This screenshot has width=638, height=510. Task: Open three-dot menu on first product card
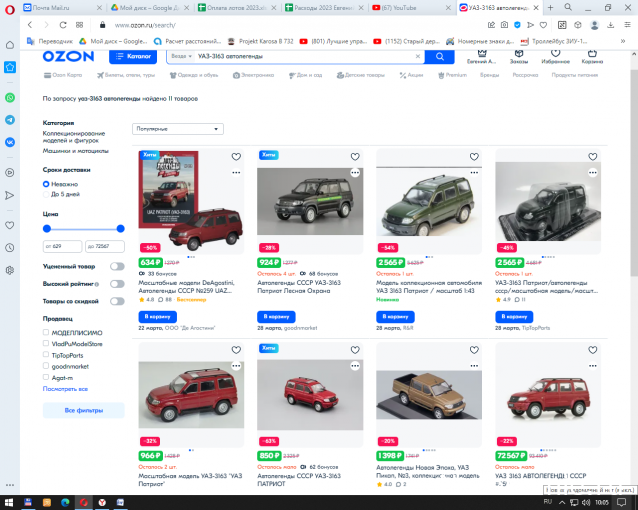(x=236, y=173)
